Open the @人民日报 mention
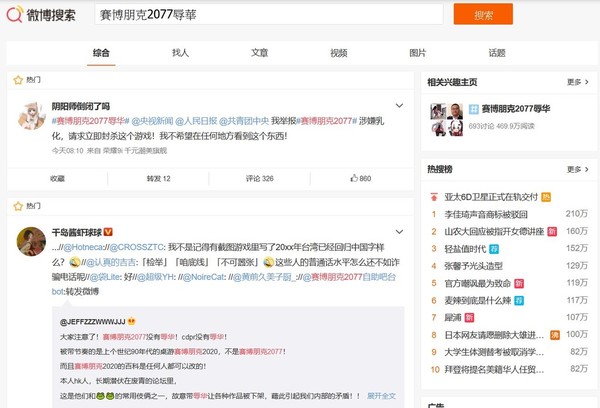Image resolution: width=600 pixels, height=408 pixels. 196,121
